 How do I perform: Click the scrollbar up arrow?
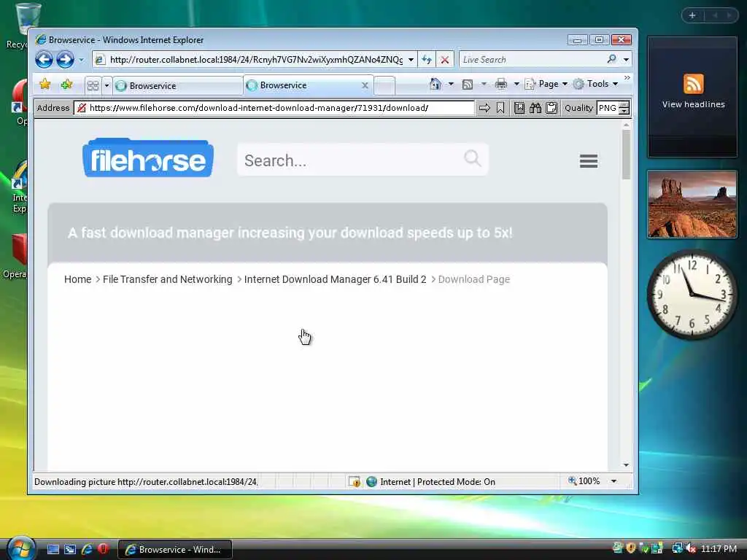click(626, 125)
